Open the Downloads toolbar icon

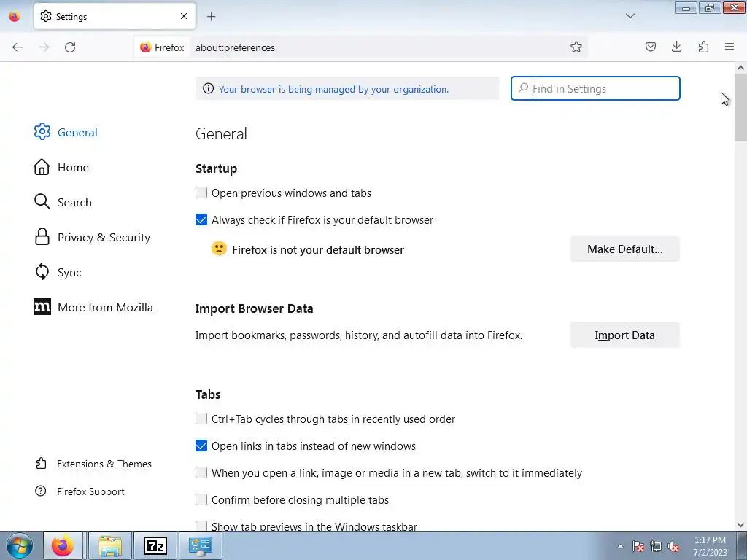coord(676,47)
